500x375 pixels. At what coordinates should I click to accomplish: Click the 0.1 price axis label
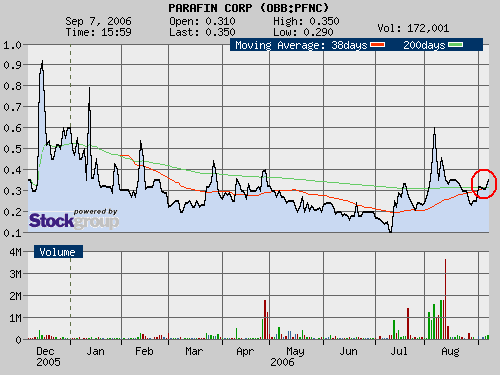point(12,233)
